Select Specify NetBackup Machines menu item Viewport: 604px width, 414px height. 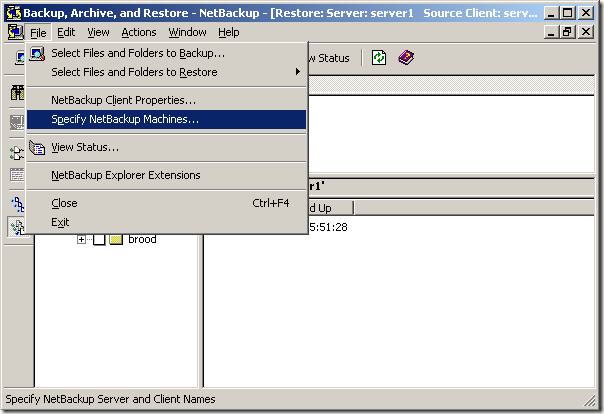[x=166, y=119]
